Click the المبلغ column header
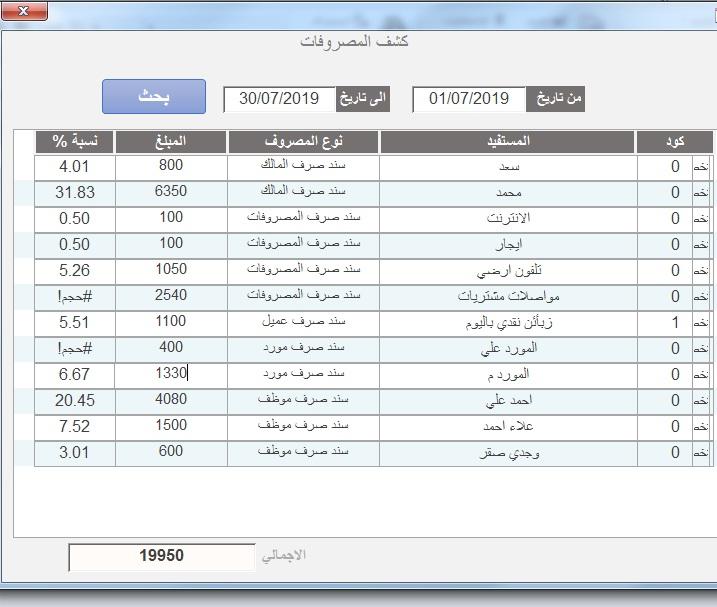This screenshot has height=607, width=717. point(171,141)
